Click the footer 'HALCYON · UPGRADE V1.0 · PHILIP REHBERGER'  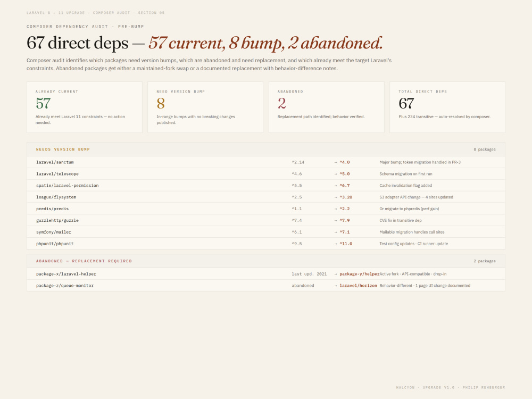451,387
